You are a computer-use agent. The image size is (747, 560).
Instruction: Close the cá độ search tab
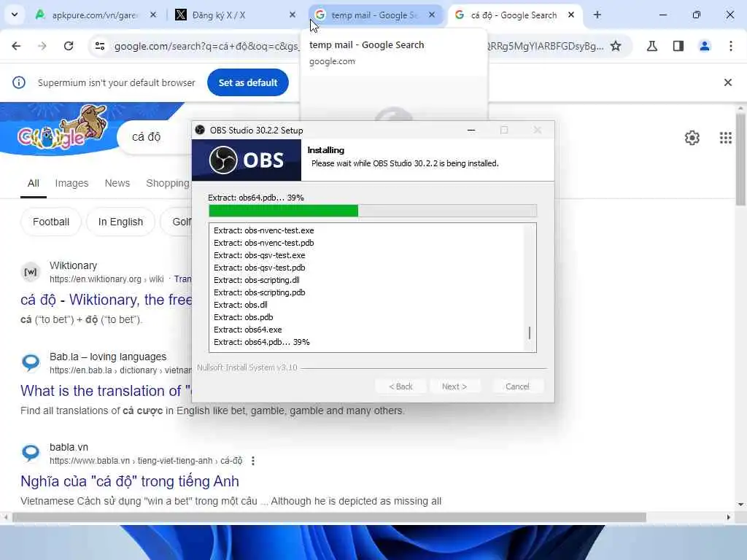tap(571, 15)
